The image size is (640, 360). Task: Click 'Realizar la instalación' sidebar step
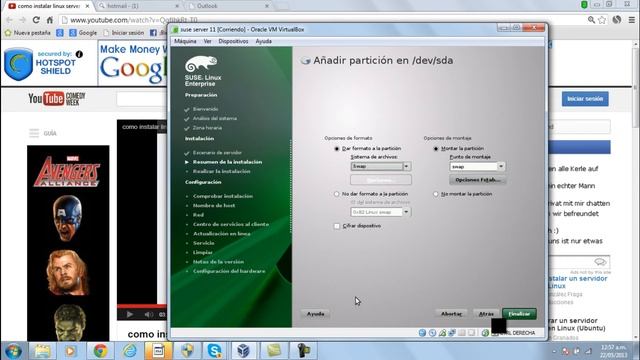coord(222,171)
